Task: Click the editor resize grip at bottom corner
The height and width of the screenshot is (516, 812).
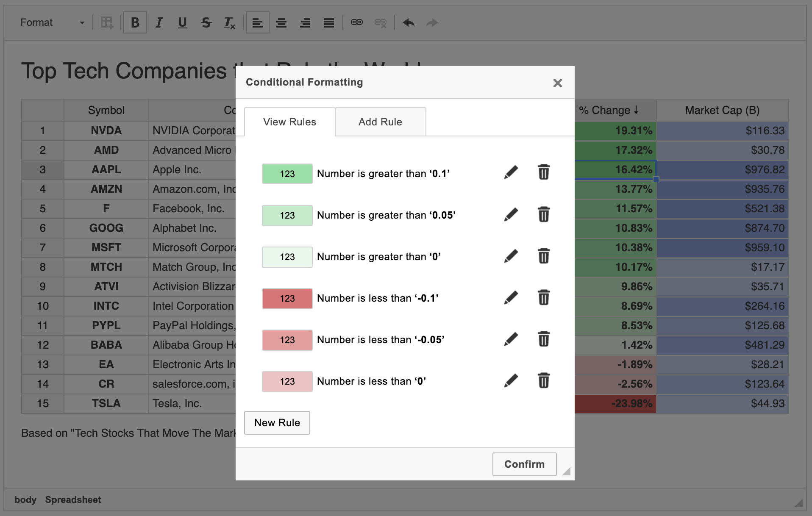Action: [x=799, y=503]
